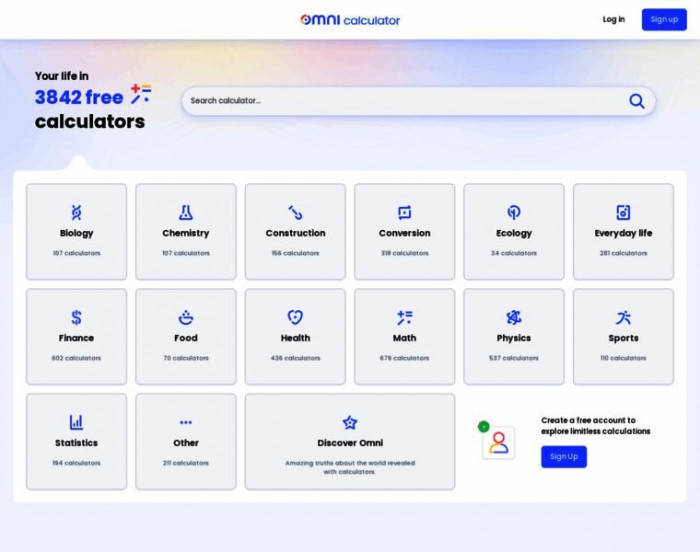Click the Biology card's calculators count text
Screen dimensions: 700x552
76,253
